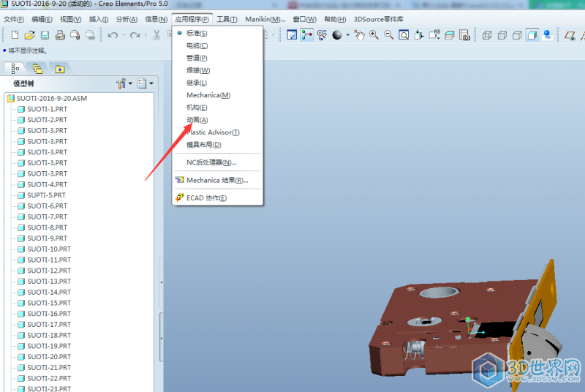Screen dimensions: 585x392
Task: Switch to hidden line display
Action: [502, 35]
